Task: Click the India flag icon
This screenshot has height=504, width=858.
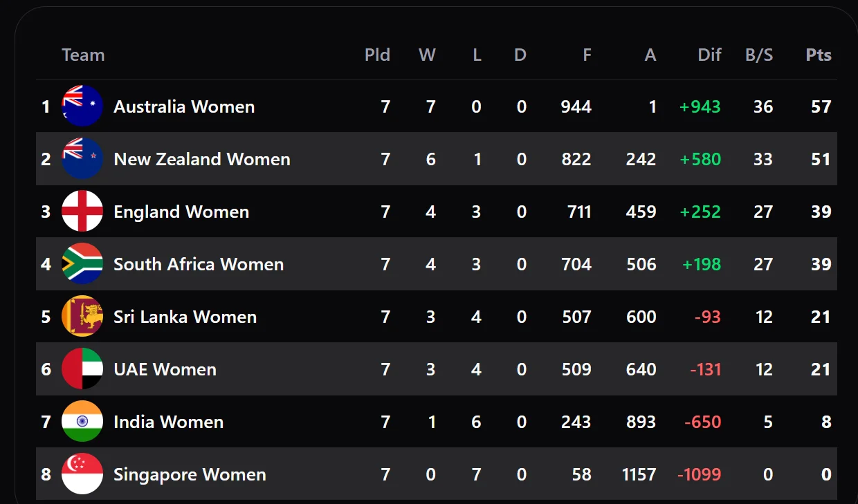Action: point(82,422)
